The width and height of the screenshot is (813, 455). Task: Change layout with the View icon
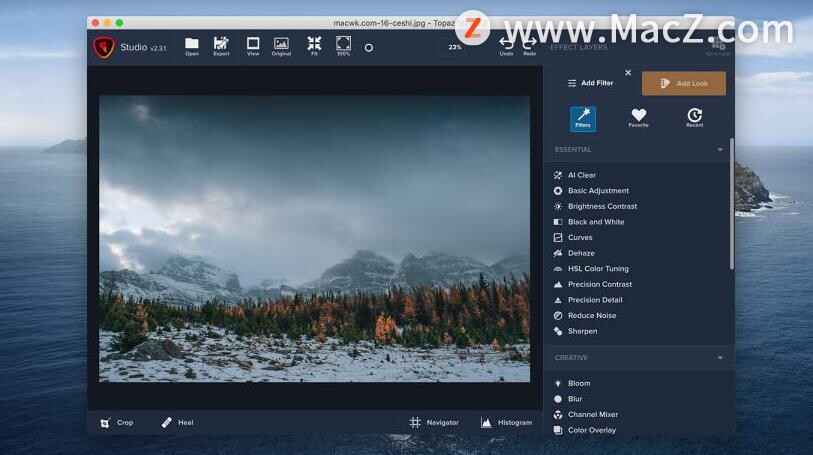pos(253,46)
